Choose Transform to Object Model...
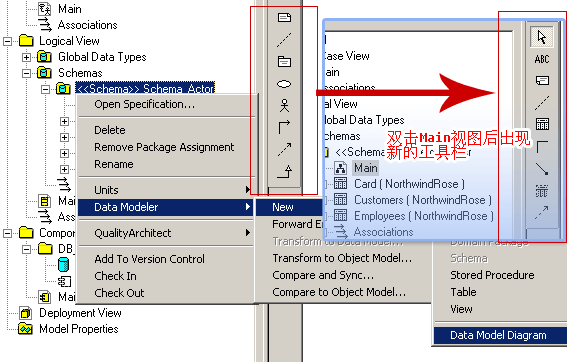 click(x=342, y=258)
